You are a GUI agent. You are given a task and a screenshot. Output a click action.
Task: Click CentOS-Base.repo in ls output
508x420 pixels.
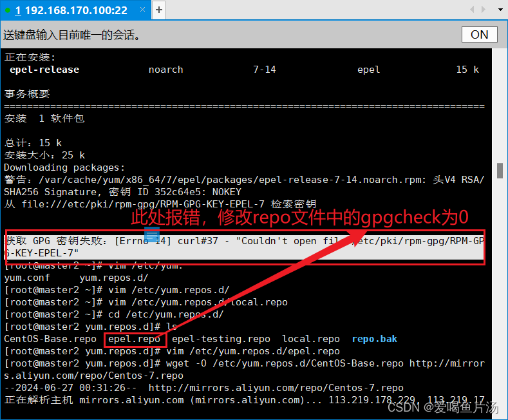[50, 339]
